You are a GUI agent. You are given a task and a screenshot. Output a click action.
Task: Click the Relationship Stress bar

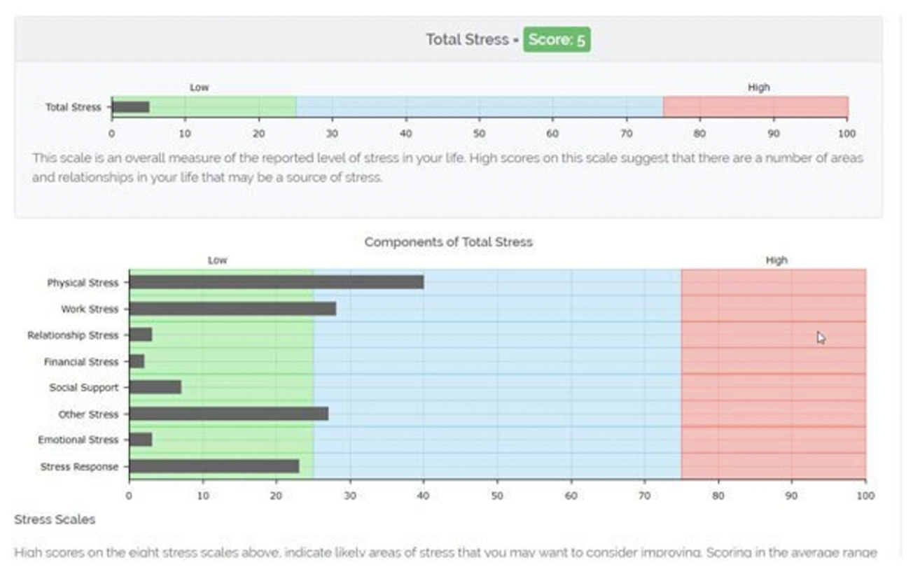pos(140,335)
